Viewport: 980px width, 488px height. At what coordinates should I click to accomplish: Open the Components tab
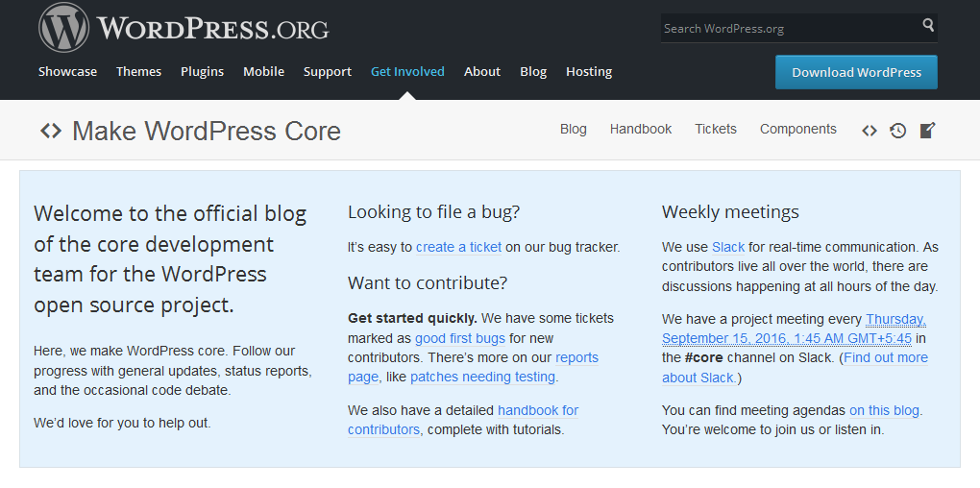click(798, 129)
